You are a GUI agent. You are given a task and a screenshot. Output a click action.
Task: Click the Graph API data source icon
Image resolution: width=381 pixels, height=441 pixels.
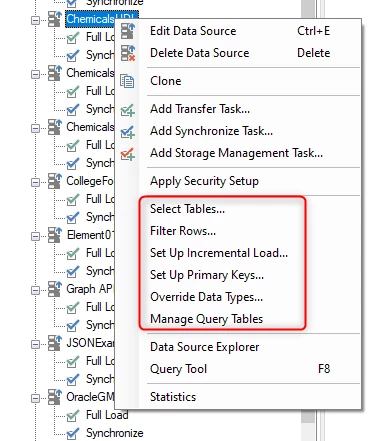(55, 289)
